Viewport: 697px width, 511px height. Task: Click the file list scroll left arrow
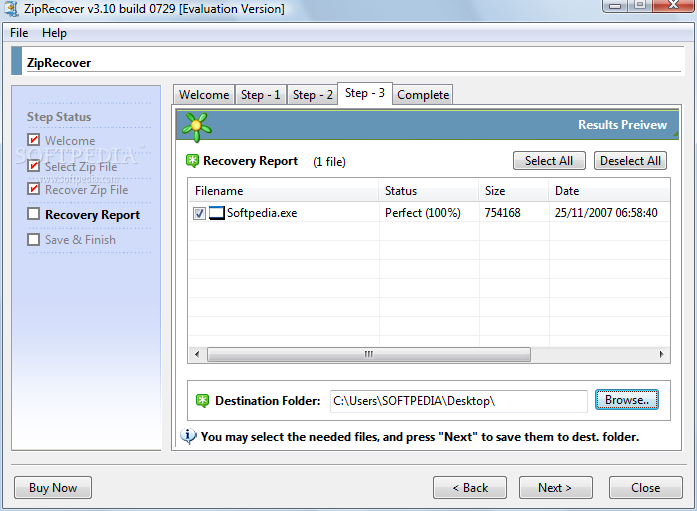click(197, 354)
